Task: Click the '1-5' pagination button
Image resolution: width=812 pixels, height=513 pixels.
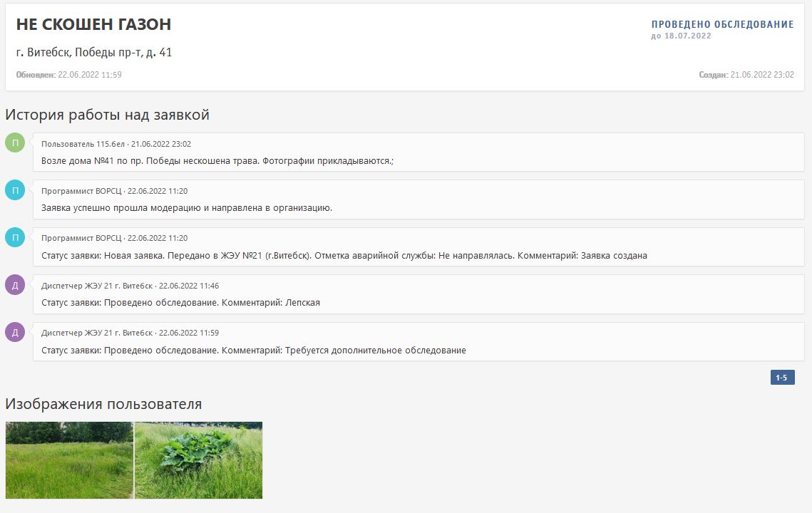Action: point(782,378)
